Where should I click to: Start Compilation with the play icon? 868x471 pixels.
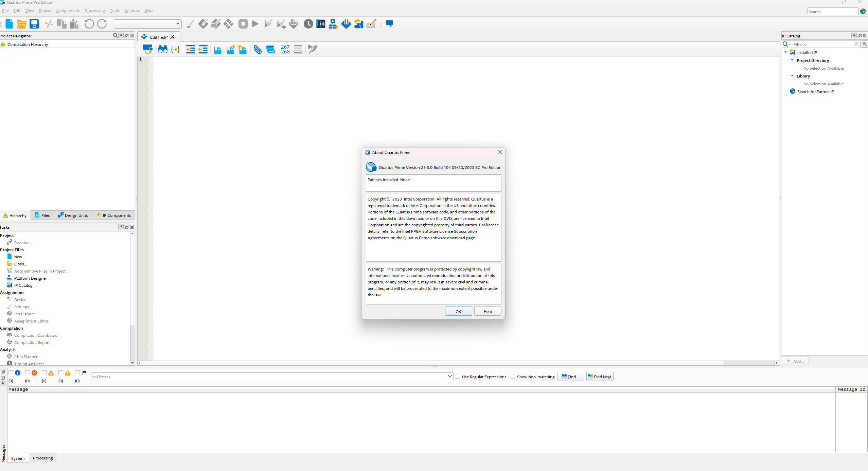coord(255,24)
